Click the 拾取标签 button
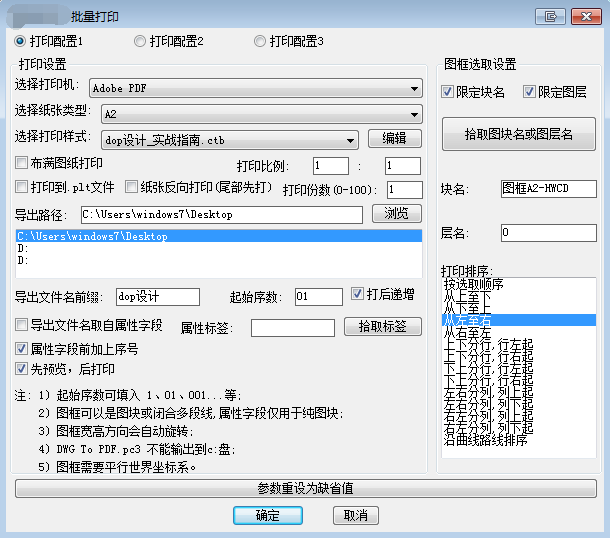Image resolution: width=610 pixels, height=538 pixels. [x=382, y=326]
